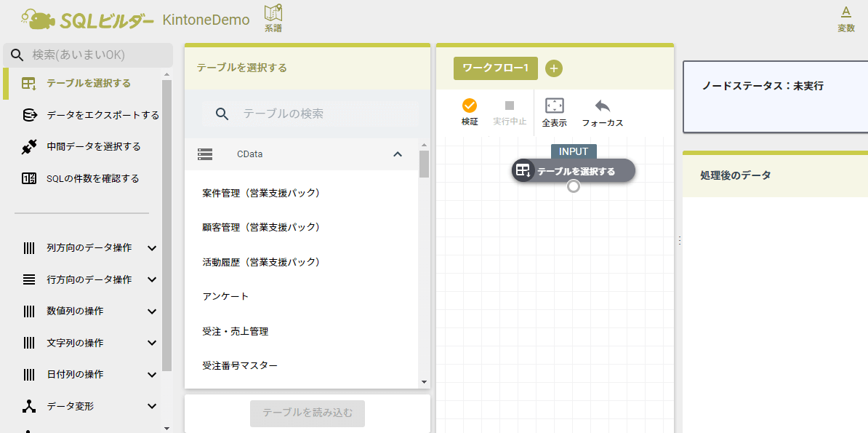Select table 案件管理（営業支援パック）
Screen dimensions: 868x433
coord(302,193)
